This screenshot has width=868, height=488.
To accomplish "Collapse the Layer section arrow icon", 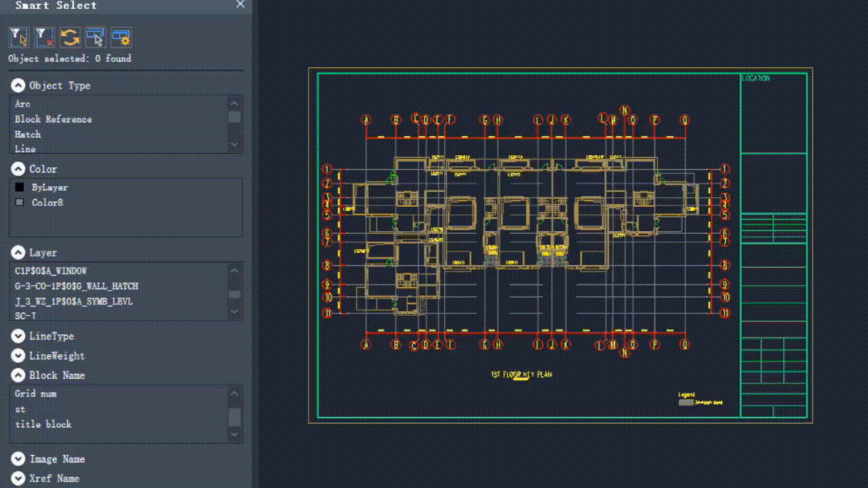I will [x=18, y=252].
